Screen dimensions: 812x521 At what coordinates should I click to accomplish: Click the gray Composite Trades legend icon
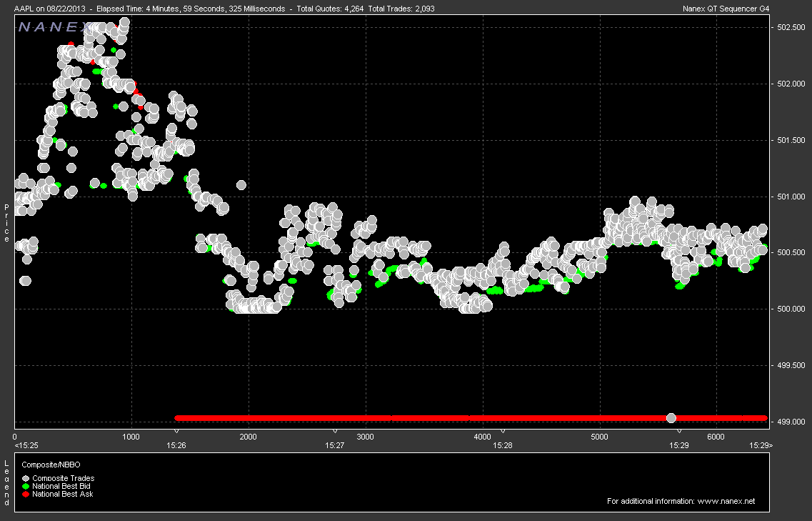coord(26,478)
